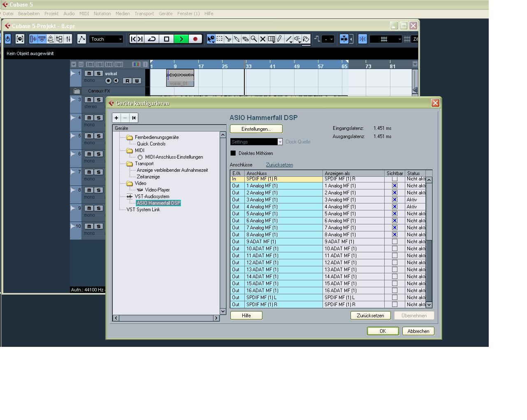This screenshot has height=420, width=527.
Task: Toggle the Show Overview icon
Action: click(x=51, y=39)
